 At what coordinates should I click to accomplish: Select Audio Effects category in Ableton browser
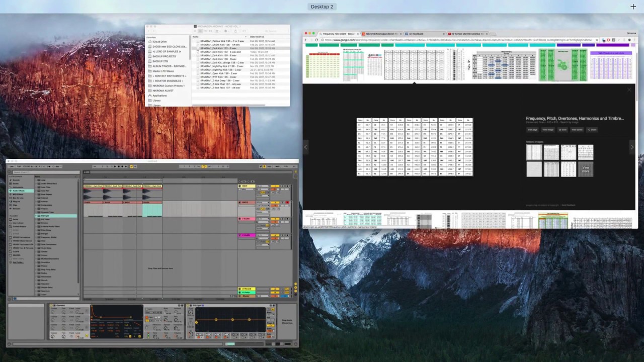(x=21, y=191)
